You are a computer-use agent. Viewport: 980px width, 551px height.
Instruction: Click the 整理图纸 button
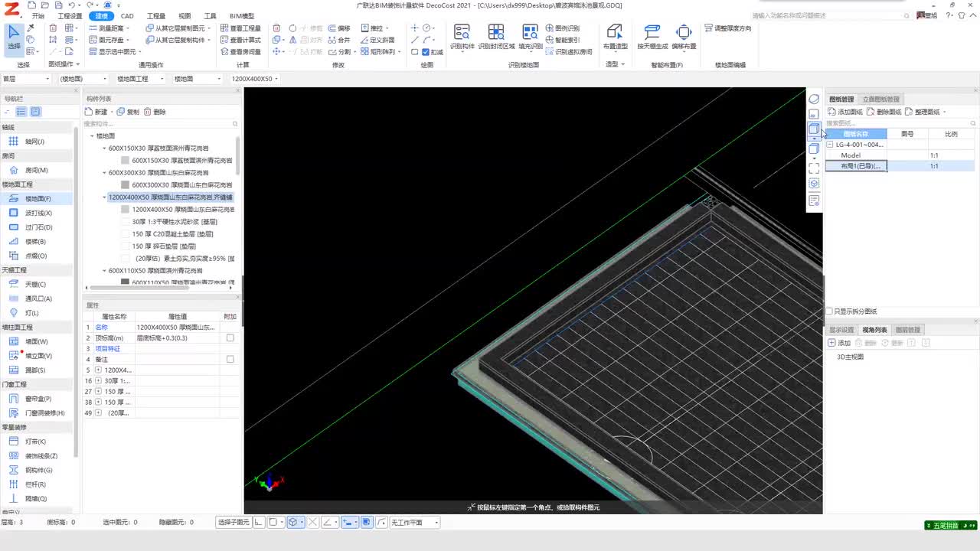click(924, 112)
